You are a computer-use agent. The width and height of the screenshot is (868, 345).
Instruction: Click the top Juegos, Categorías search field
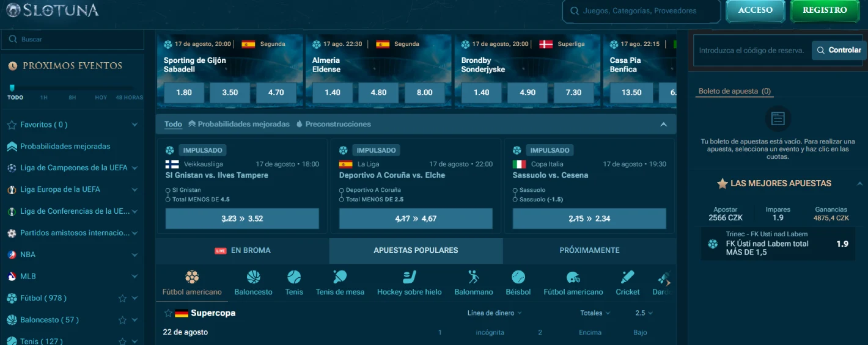click(641, 11)
